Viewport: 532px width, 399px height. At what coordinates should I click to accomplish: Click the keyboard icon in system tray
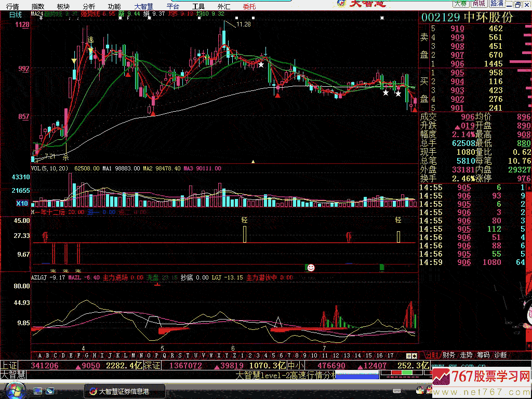pyautogui.click(x=396, y=391)
